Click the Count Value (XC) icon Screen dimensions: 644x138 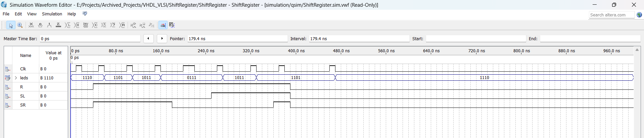tap(95, 25)
